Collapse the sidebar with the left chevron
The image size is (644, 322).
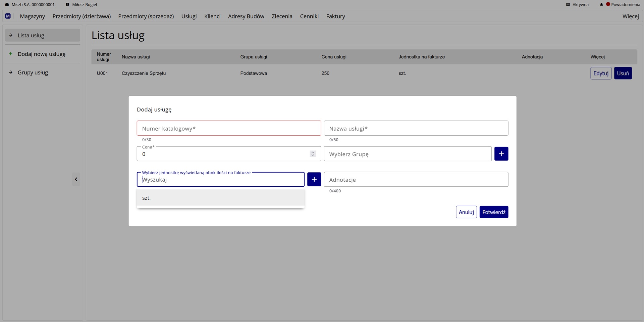(76, 179)
